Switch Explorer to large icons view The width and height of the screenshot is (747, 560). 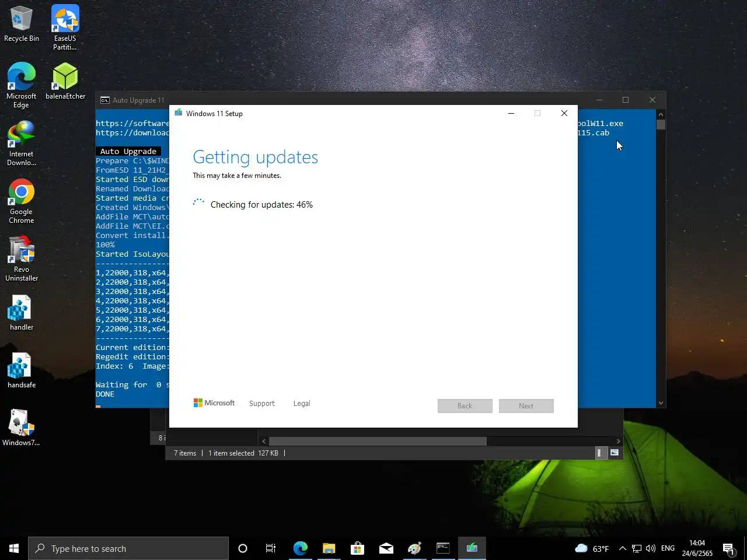[x=615, y=453]
